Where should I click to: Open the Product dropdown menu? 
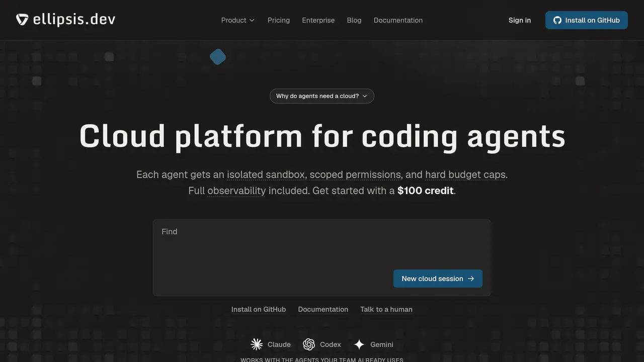(238, 20)
